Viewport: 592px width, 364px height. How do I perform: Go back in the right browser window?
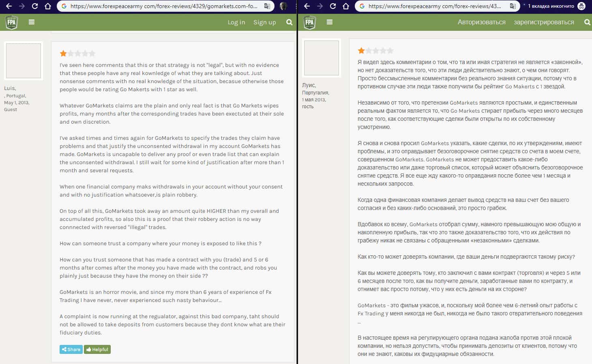point(307,6)
